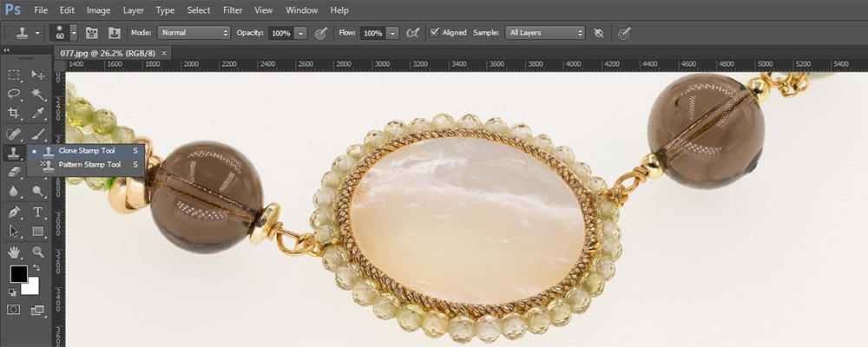Select the Zoom magnifier tool
The height and width of the screenshot is (347, 868).
(37, 252)
